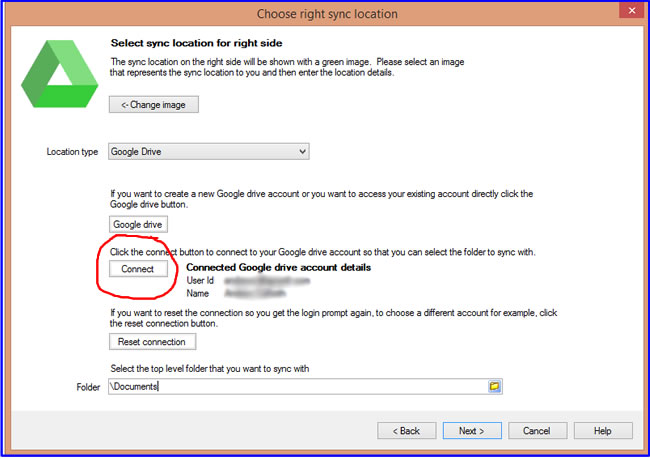
Task: Click the 'Google drive' button
Action: (x=138, y=224)
